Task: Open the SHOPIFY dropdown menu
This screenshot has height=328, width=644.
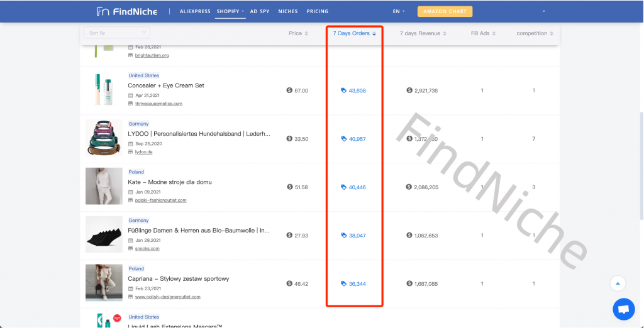Action: 230,11
